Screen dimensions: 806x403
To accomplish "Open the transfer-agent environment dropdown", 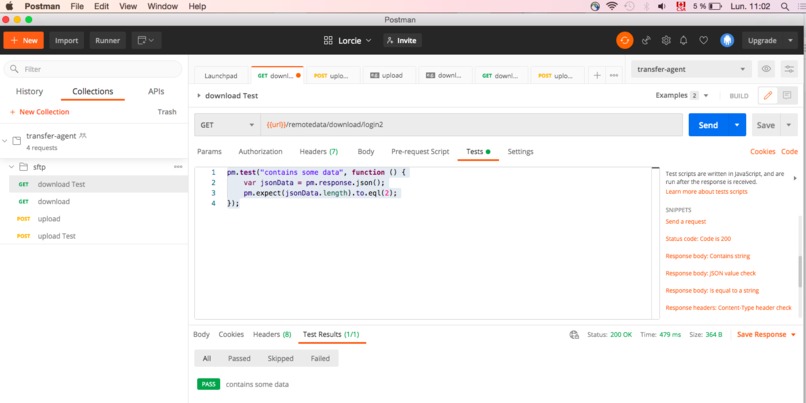I will 691,69.
